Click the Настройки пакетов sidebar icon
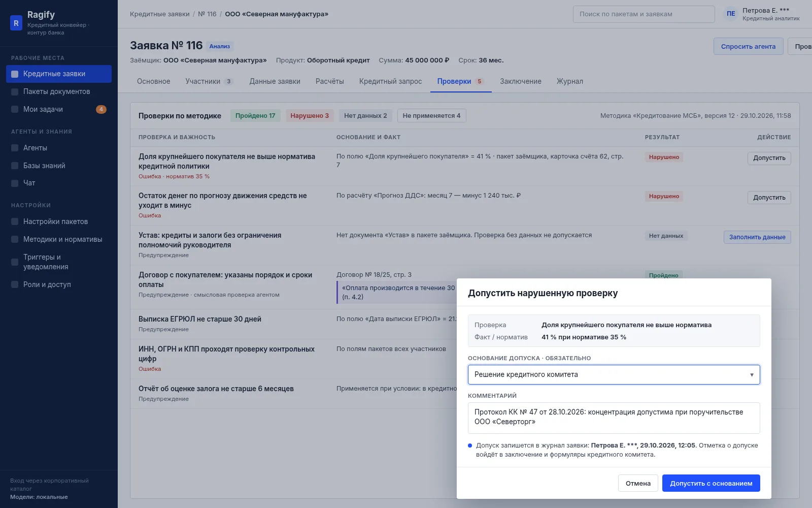 click(x=15, y=221)
